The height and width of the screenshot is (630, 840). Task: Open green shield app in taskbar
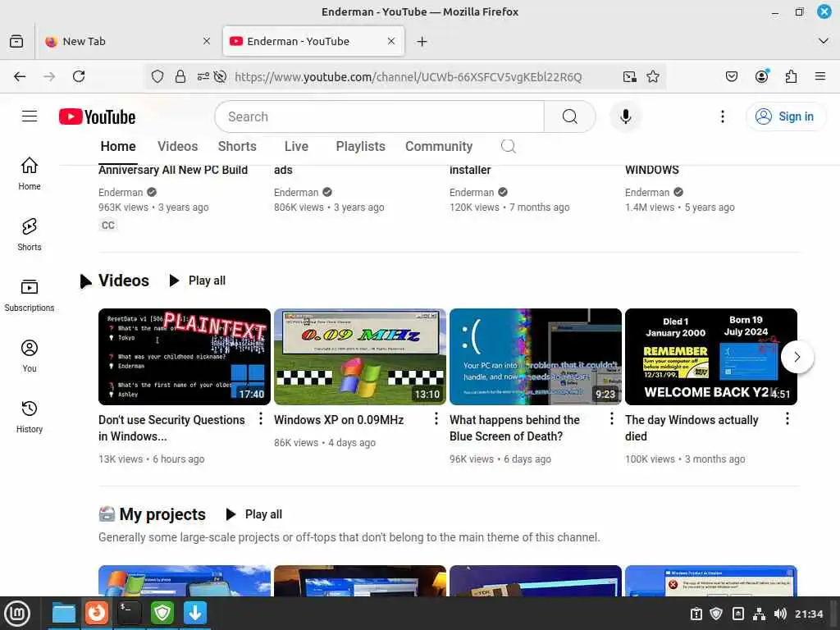point(162,614)
